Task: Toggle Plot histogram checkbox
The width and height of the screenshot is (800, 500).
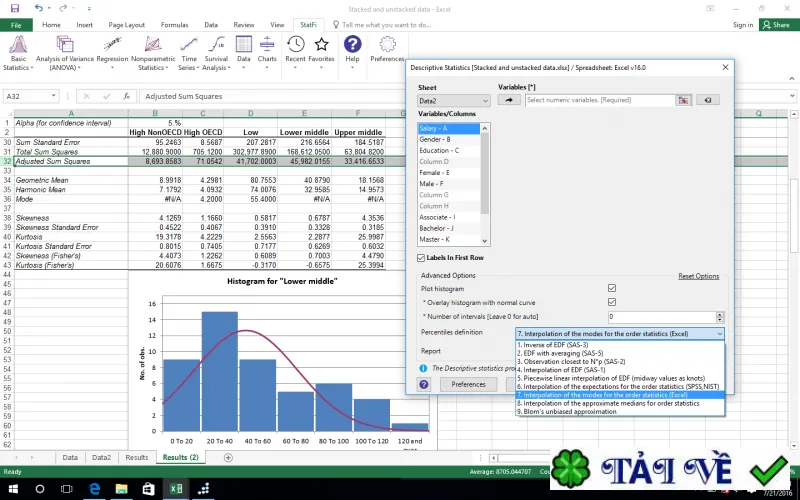Action: tap(612, 288)
